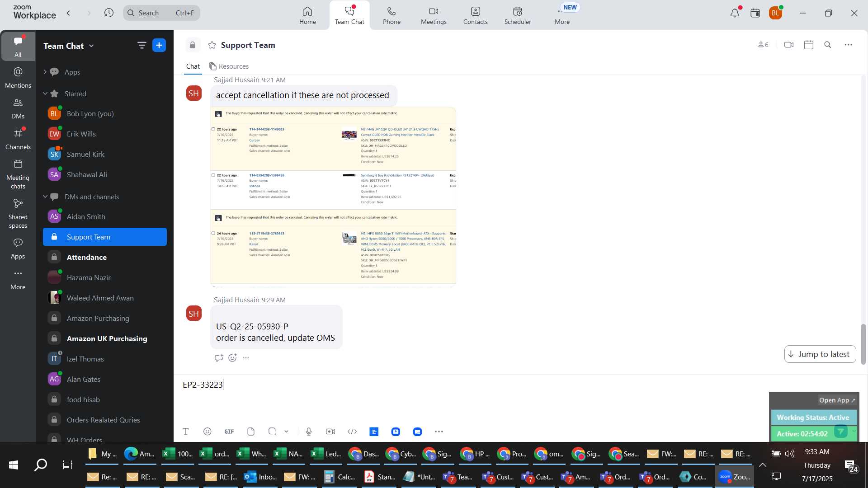Viewport: 868px width, 488px height.
Task: Open the Amazon UK Purchasing channel
Action: coord(105,338)
